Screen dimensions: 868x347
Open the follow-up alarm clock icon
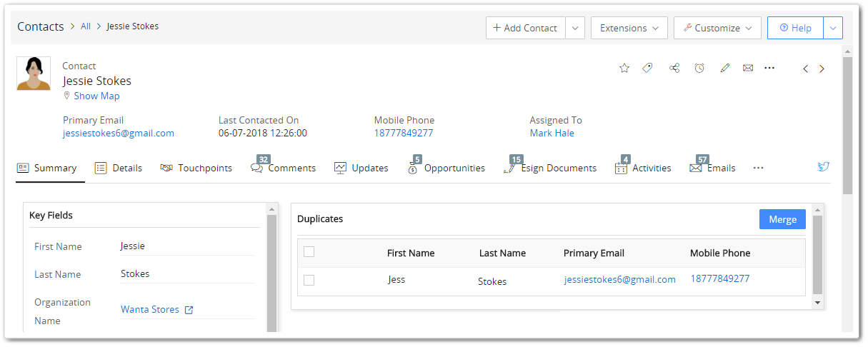point(699,69)
